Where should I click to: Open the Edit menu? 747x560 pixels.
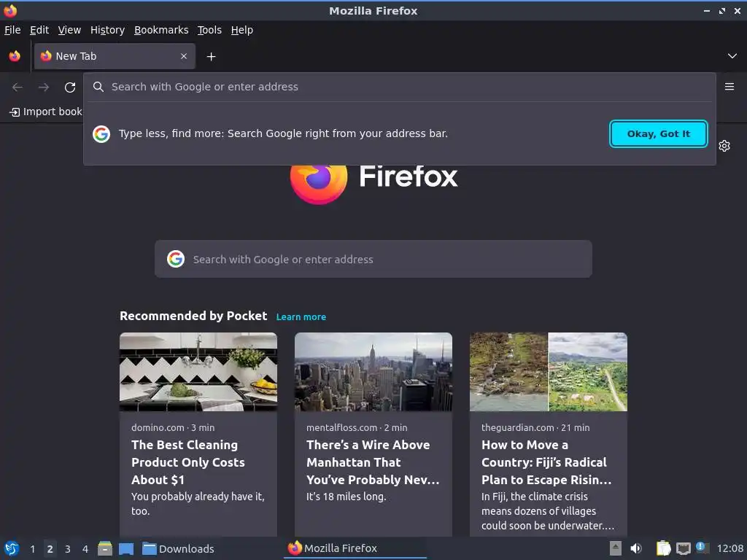39,30
